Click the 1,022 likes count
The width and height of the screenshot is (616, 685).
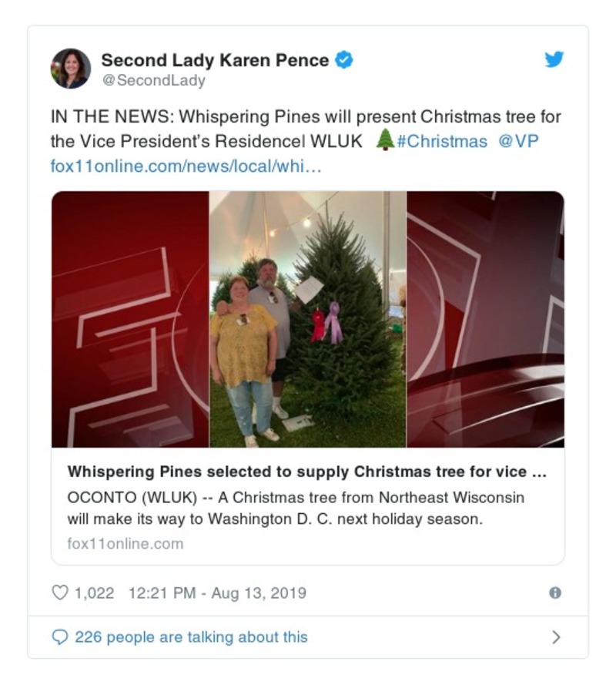[x=94, y=593]
